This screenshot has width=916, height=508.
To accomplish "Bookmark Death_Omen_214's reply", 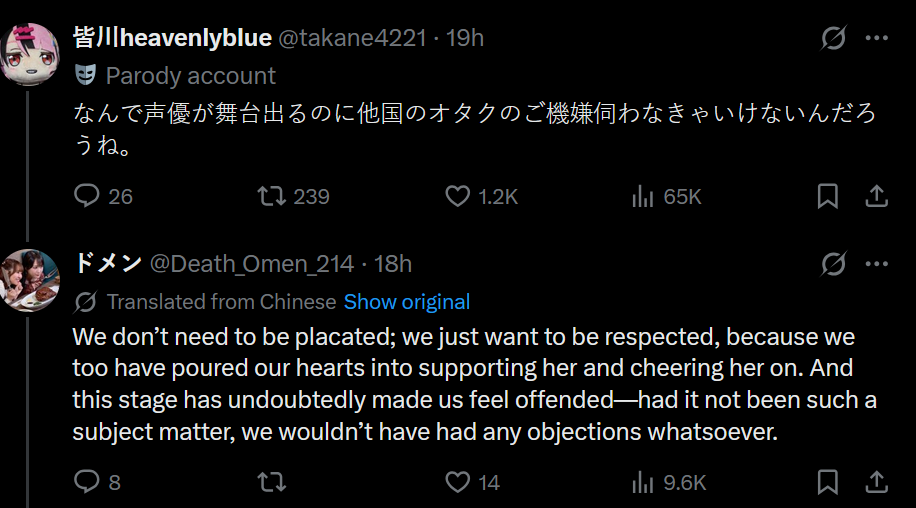I will (828, 482).
